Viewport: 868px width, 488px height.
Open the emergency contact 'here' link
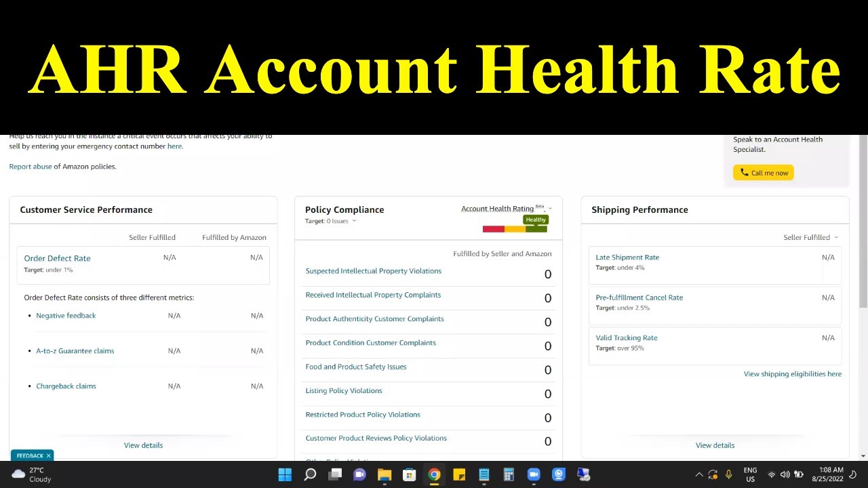[x=174, y=146]
